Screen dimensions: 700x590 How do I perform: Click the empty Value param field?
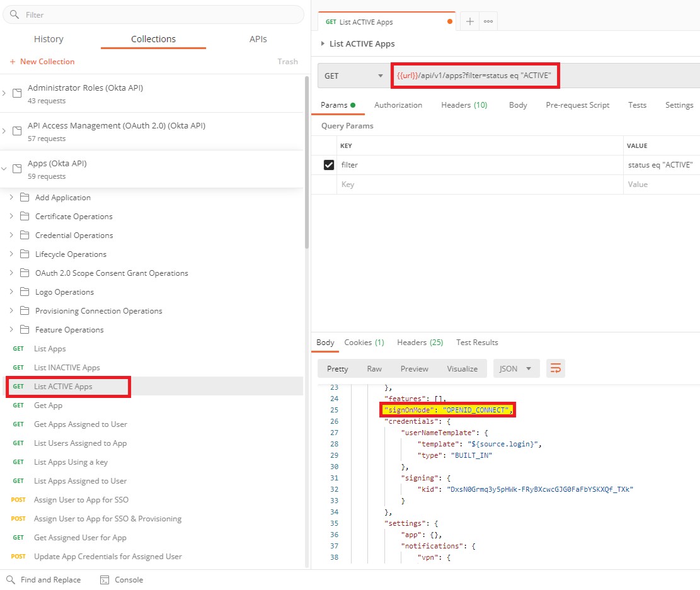pos(662,184)
